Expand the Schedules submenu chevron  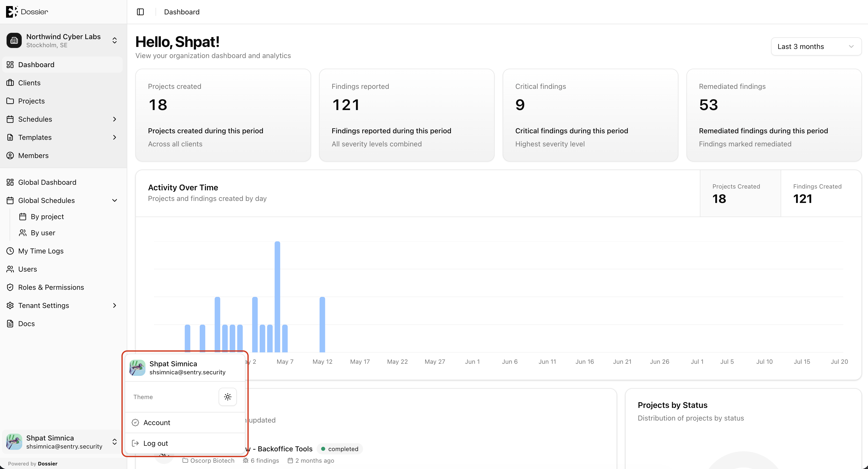pyautogui.click(x=115, y=119)
